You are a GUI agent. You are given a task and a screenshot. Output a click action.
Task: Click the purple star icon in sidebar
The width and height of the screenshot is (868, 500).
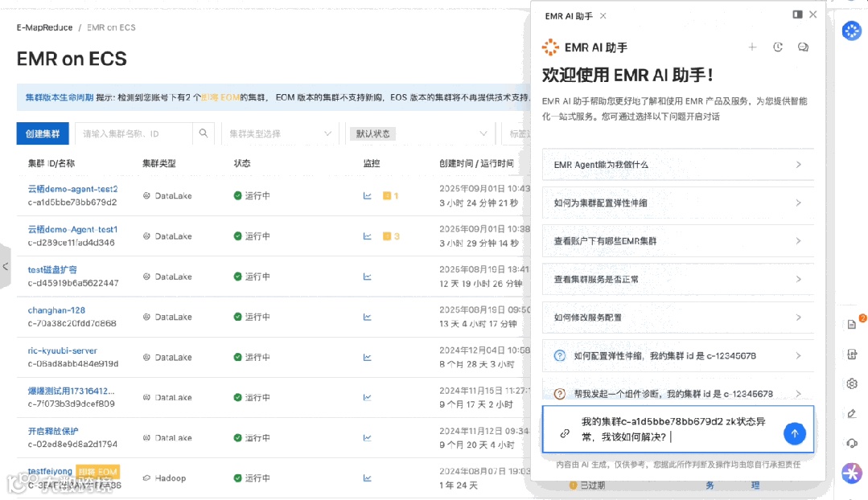coord(852,473)
